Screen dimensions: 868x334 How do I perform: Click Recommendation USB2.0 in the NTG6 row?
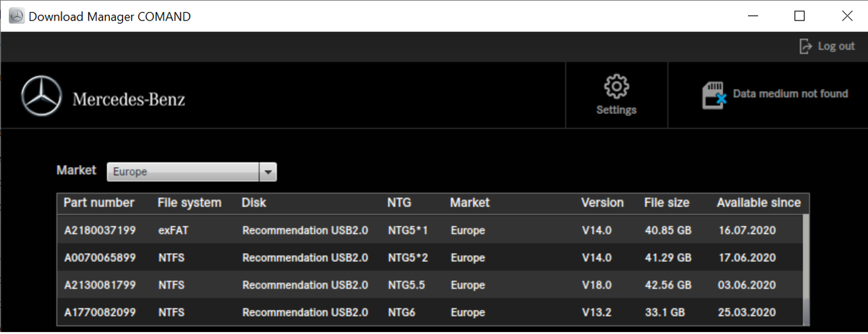305,312
